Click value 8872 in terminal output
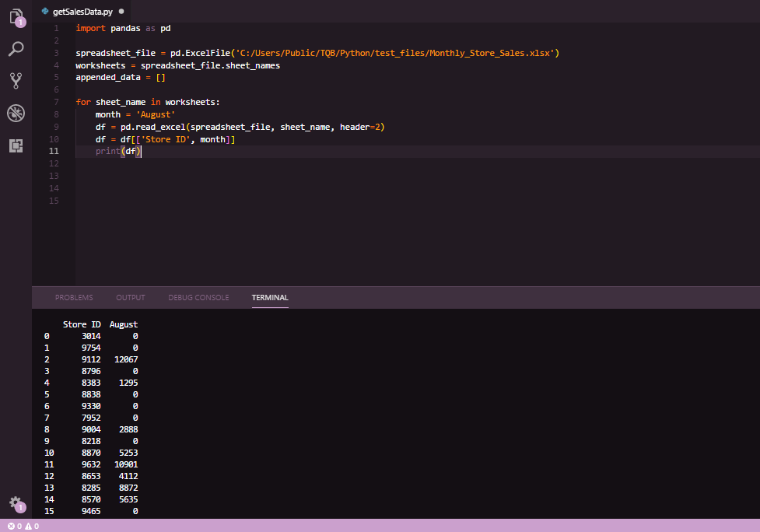 tap(128, 488)
